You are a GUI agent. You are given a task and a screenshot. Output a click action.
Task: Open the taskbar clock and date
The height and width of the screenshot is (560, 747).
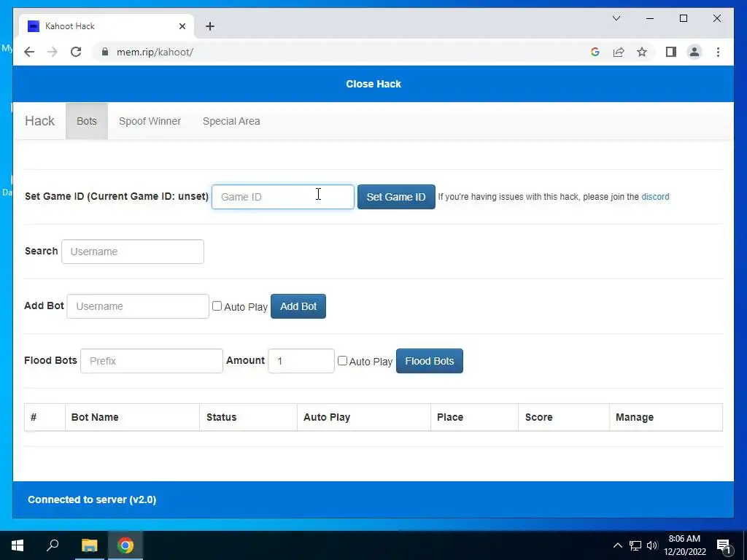(x=684, y=545)
